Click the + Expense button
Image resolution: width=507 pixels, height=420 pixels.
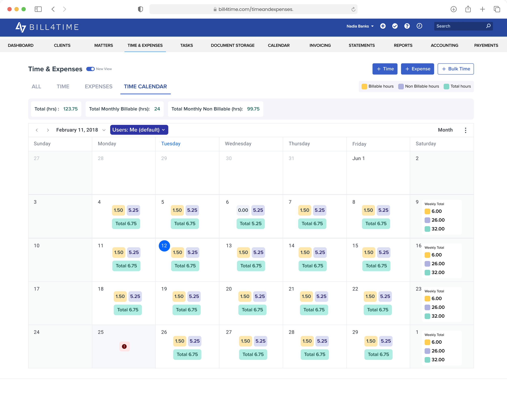[417, 69]
